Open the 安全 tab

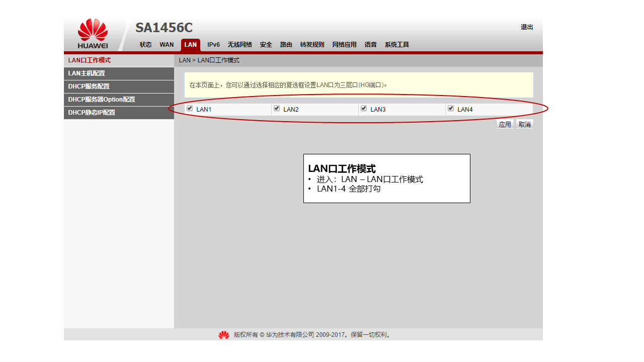click(x=266, y=45)
